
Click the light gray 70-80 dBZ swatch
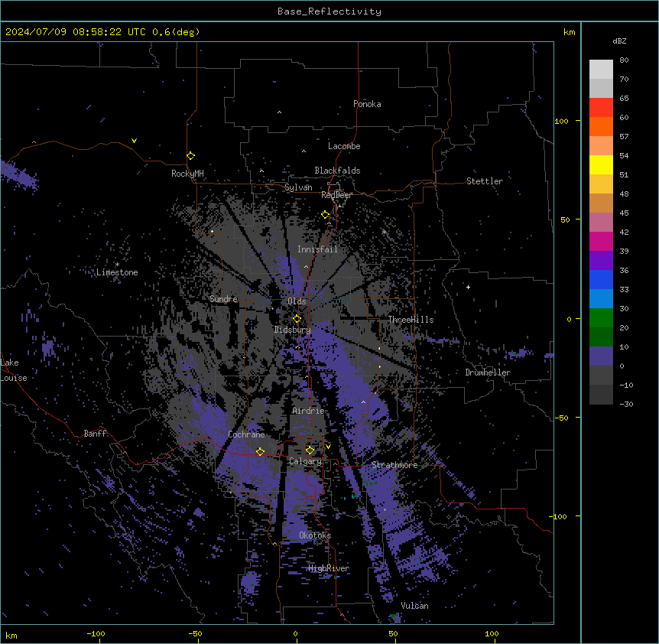point(601,70)
